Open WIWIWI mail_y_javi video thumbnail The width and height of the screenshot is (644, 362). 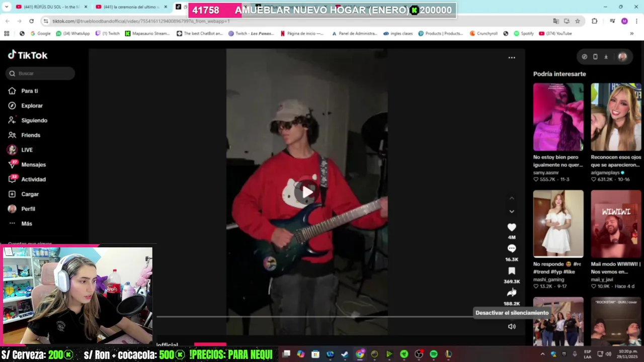[616, 224]
